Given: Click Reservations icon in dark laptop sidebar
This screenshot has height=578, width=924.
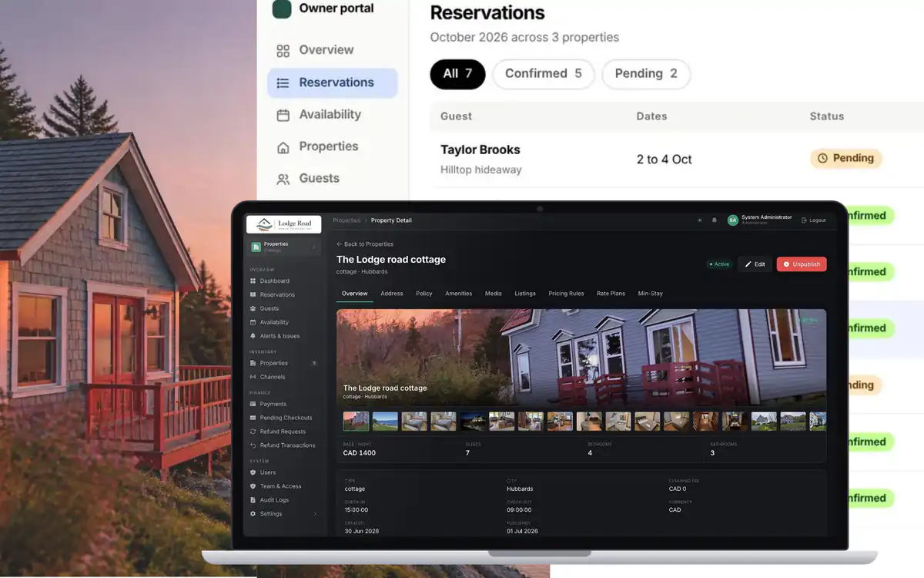Looking at the screenshot, I should coord(253,295).
